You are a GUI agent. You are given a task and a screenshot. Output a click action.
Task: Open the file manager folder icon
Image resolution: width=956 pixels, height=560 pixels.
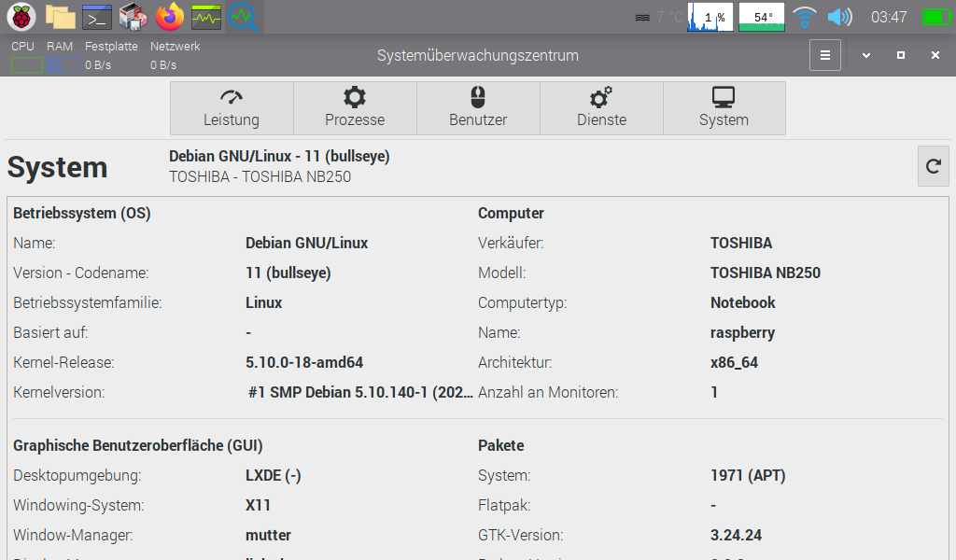61,17
